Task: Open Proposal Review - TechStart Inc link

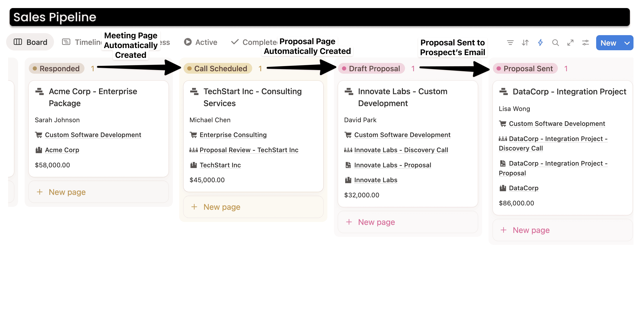Action: coord(249,150)
